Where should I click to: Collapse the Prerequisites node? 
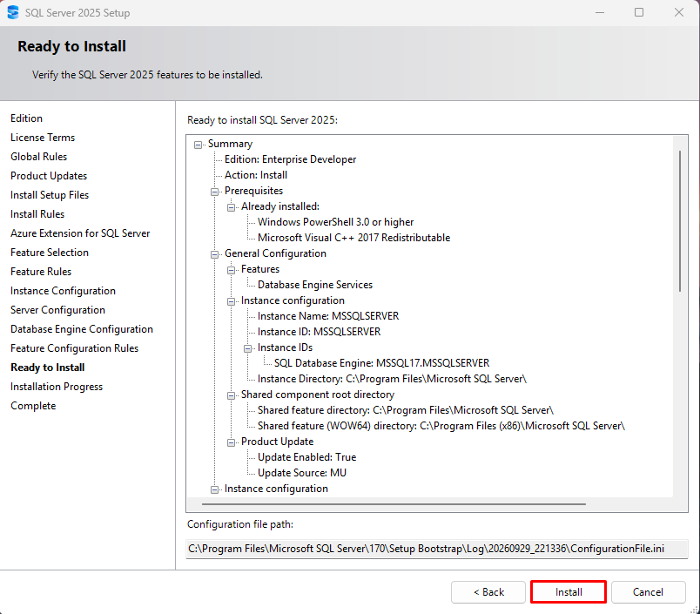(215, 192)
